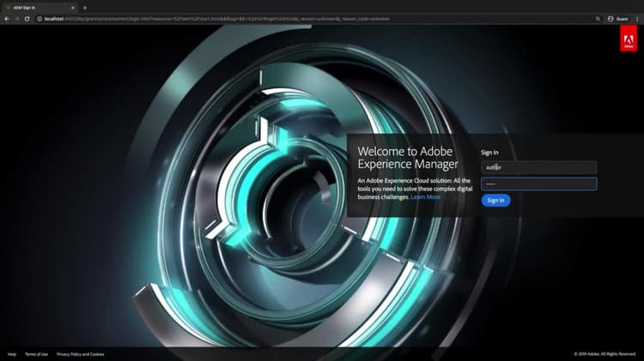
Task: Open the Learn More link
Action: [425, 197]
